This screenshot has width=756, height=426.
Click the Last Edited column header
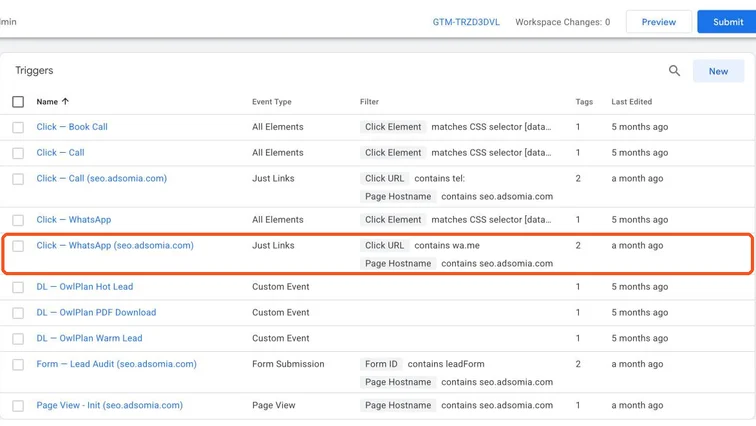632,102
